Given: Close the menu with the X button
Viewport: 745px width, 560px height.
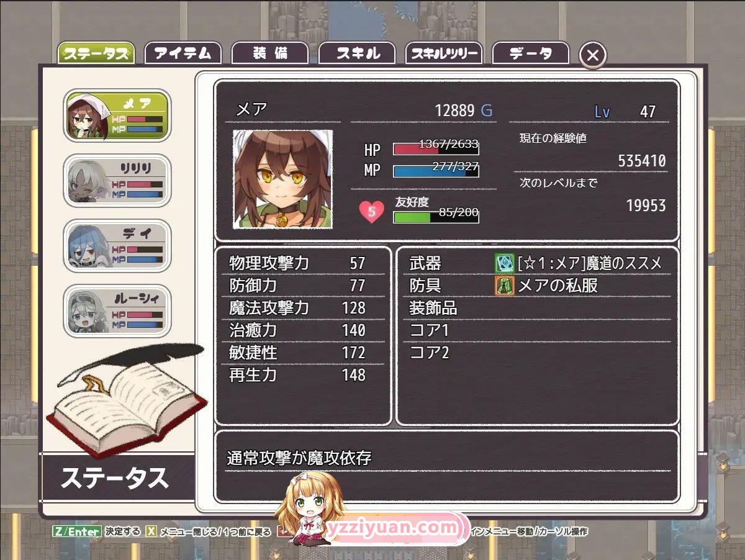Looking at the screenshot, I should click(592, 55).
